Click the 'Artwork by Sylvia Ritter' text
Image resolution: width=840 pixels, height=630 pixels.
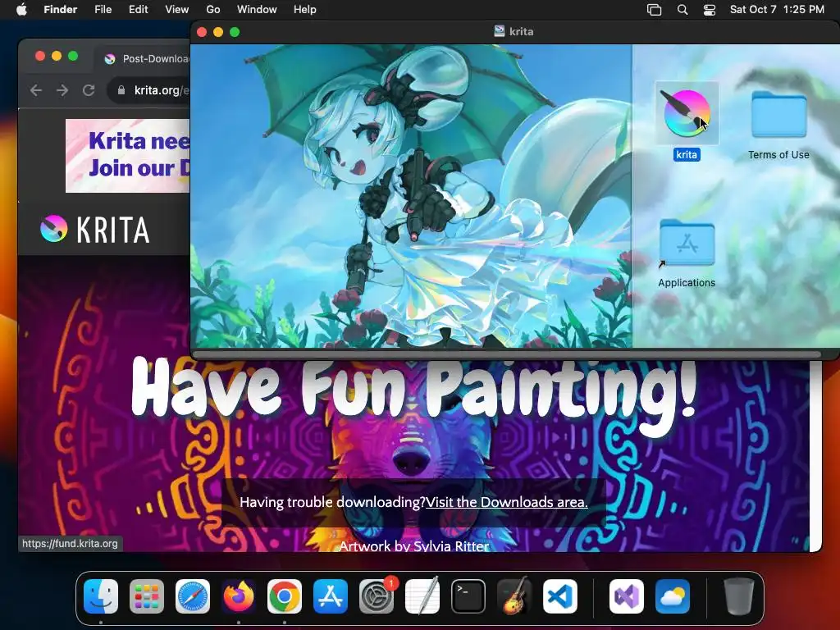414,546
